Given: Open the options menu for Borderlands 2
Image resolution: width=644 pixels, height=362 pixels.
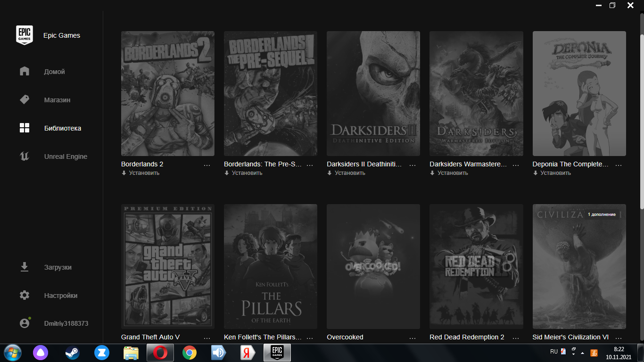Looking at the screenshot, I should click(207, 165).
